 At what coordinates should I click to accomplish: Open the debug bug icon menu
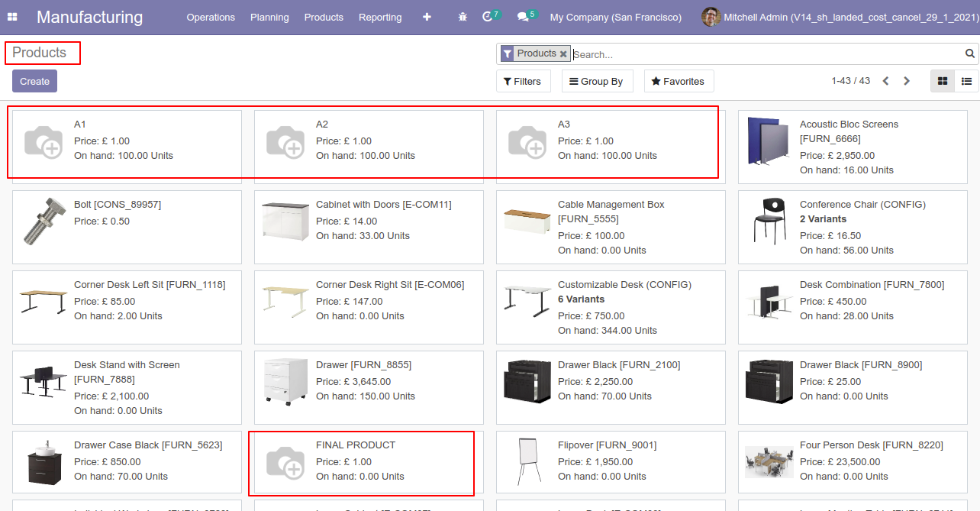[463, 17]
